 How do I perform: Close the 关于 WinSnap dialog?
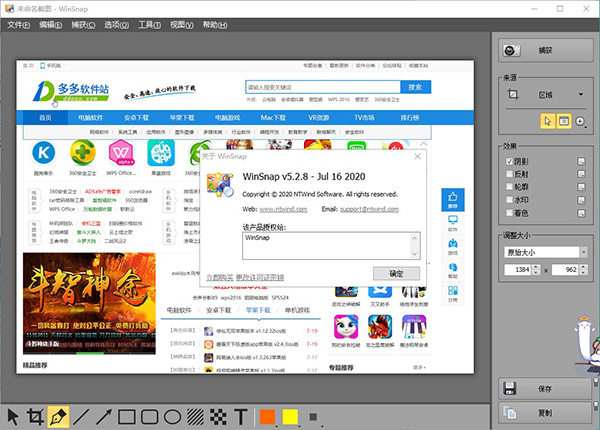click(417, 156)
